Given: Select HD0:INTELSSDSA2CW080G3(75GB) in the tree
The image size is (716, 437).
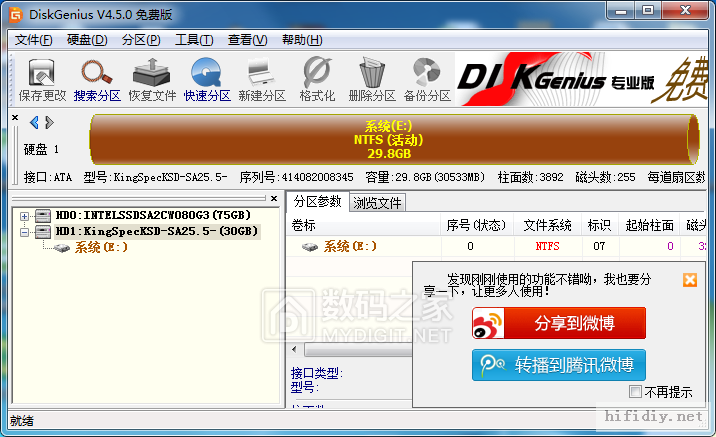Looking at the screenshot, I should [x=153, y=215].
